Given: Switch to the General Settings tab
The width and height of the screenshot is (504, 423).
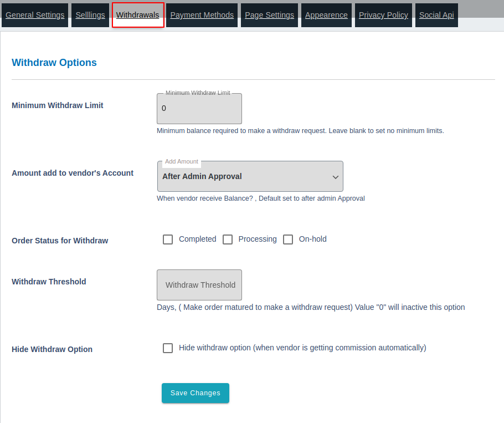Looking at the screenshot, I should coord(34,15).
